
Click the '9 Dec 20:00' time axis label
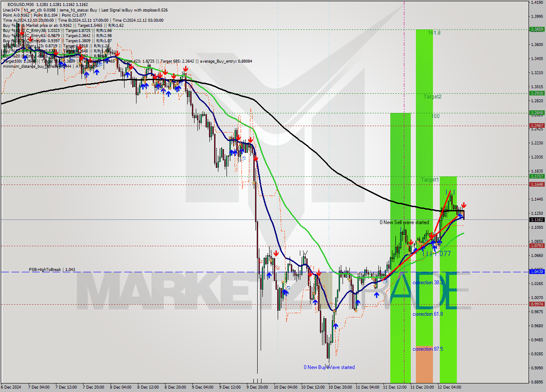[x=257, y=387]
